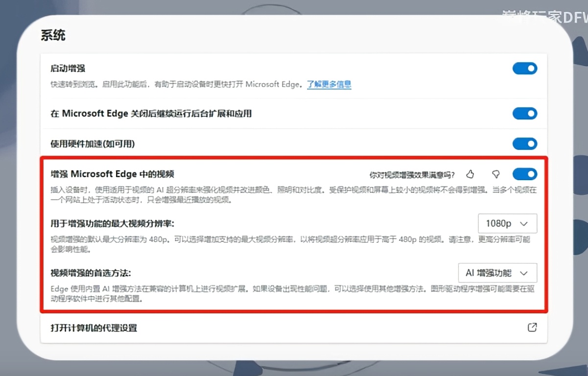Click the 系统 section heading
This screenshot has height=376, width=588.
point(53,35)
